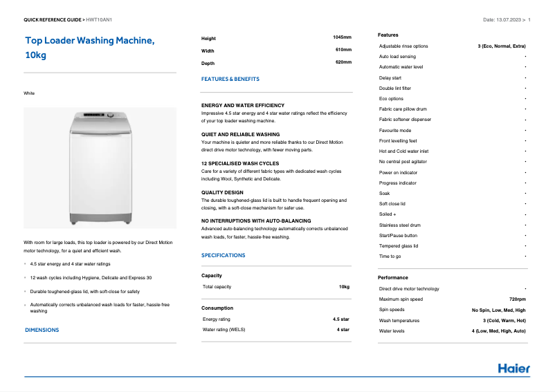Click the Total capacity 10kg value
555x392 pixels.
pyautogui.click(x=344, y=286)
